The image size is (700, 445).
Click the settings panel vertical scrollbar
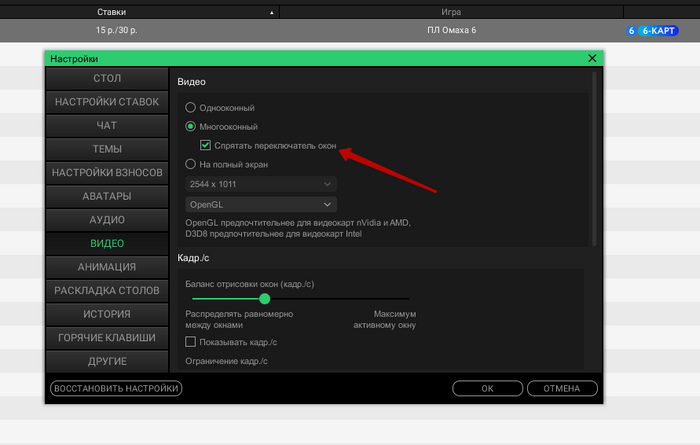pos(594,158)
